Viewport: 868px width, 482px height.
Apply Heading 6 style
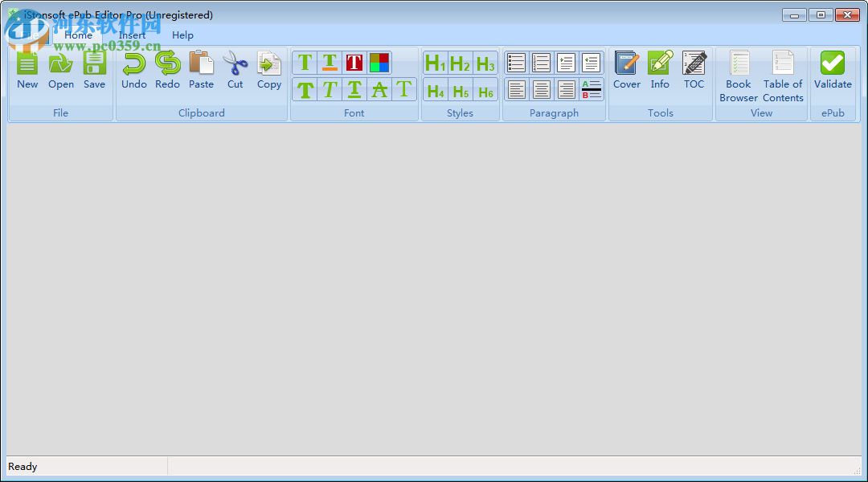click(x=485, y=91)
